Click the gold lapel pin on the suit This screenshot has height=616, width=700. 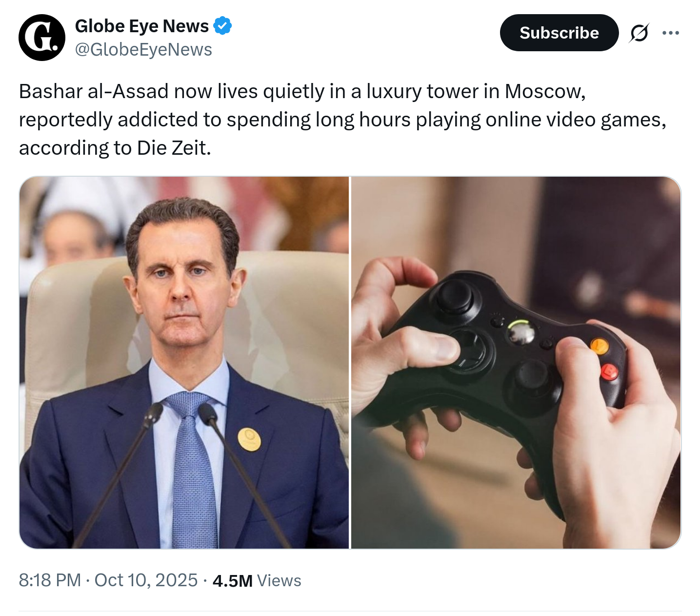[249, 439]
